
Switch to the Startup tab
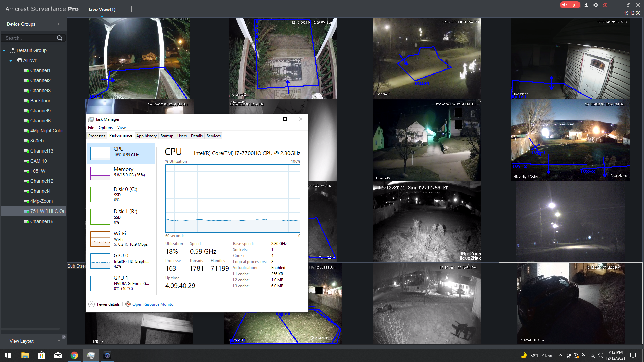(x=167, y=136)
